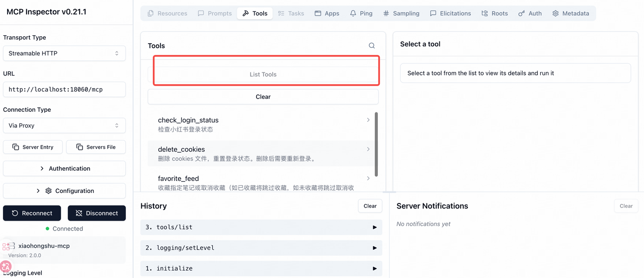Go to the Sampling tab

(401, 14)
